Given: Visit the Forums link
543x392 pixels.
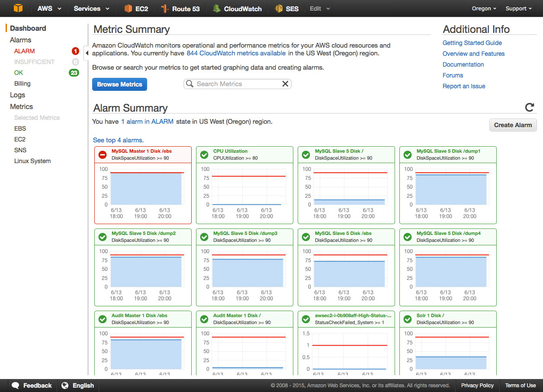Looking at the screenshot, I should click(x=453, y=75).
